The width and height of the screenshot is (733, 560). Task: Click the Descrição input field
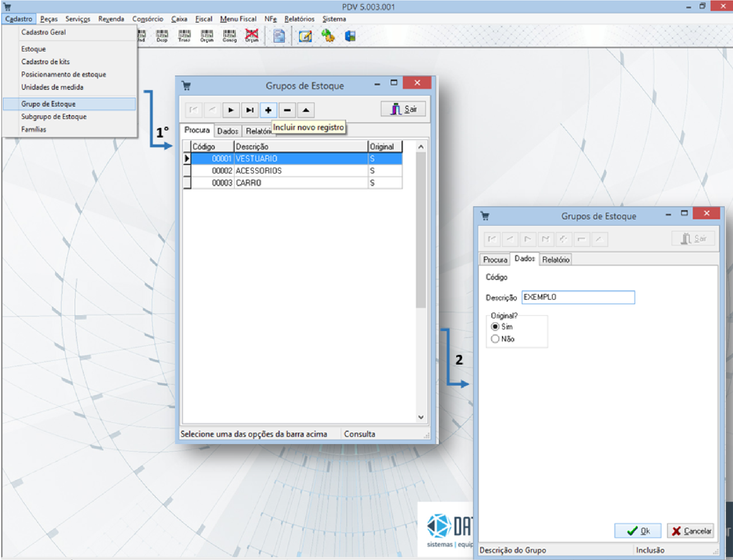(578, 297)
